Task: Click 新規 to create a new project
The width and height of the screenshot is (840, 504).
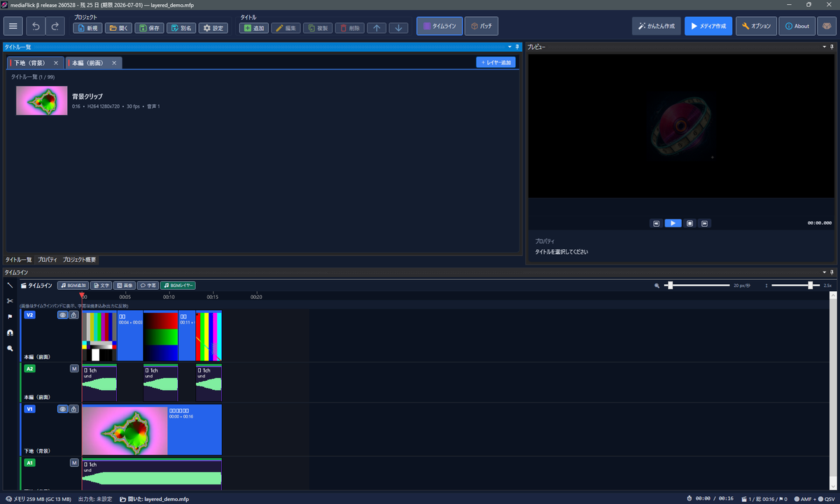Action: 87,28
